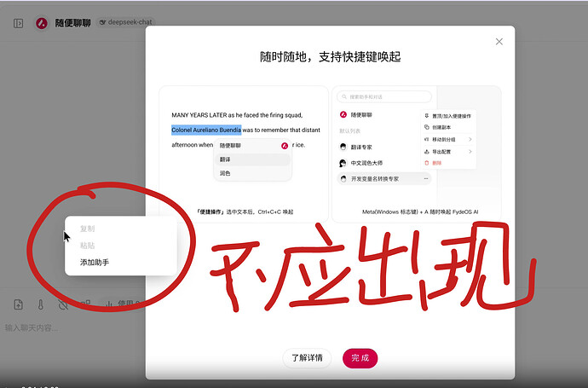588x388 pixels.
Task: Choose 复制 from the context menu
Action: (88, 229)
